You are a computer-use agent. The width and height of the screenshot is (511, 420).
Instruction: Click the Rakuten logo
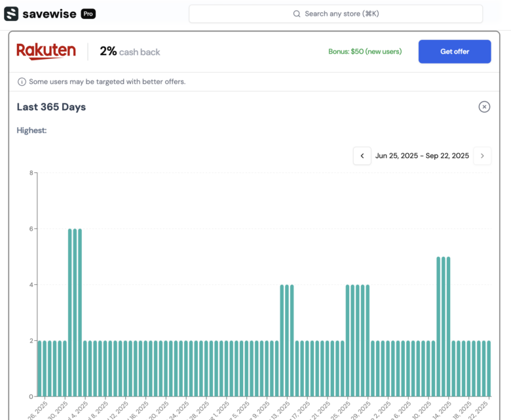pyautogui.click(x=46, y=51)
